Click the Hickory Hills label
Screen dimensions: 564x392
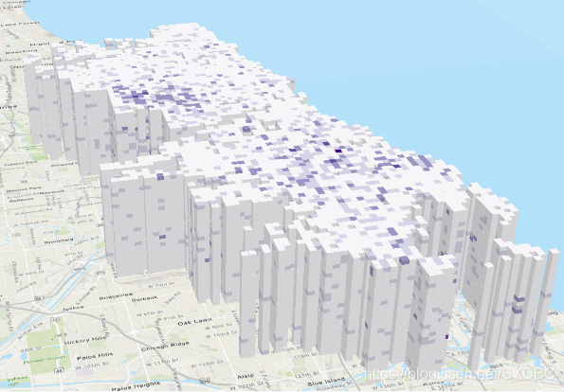85,340
